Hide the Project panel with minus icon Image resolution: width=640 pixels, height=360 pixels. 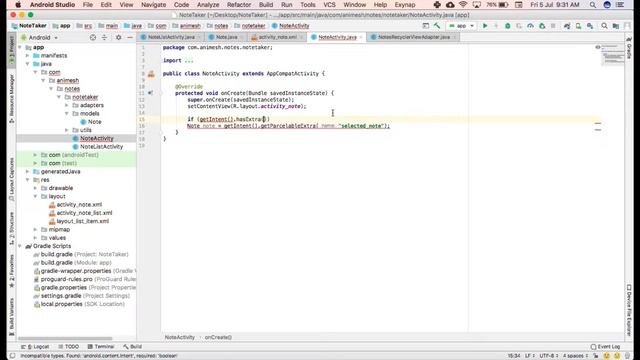[130, 38]
